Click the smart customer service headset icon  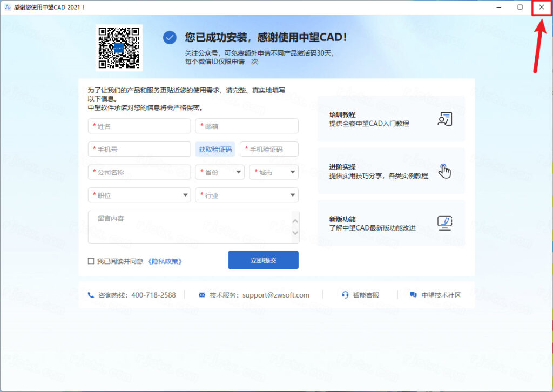point(345,295)
